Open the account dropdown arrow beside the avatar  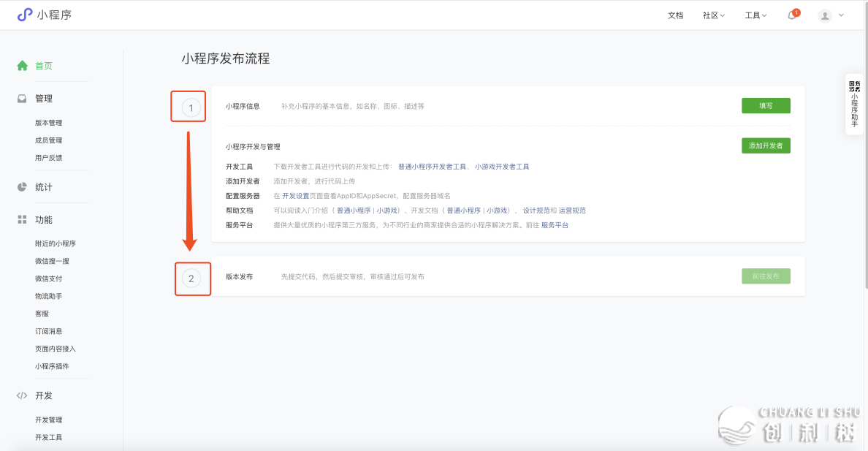[842, 15]
